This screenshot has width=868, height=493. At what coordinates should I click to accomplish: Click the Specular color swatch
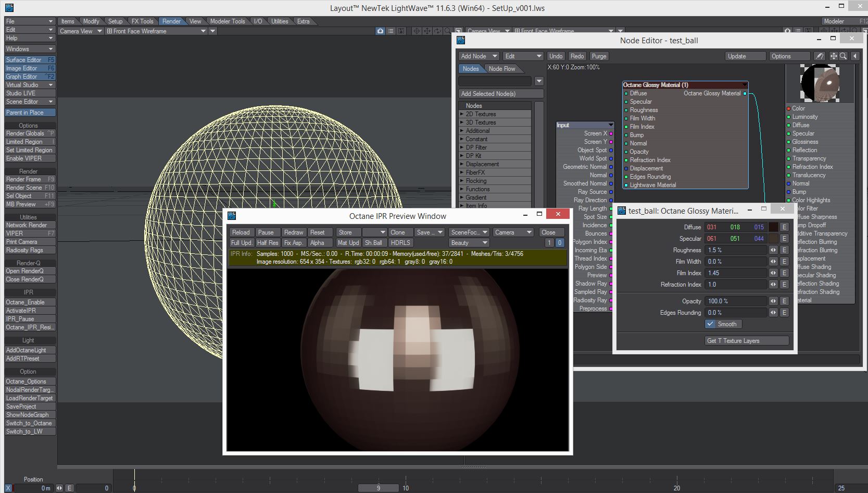[x=773, y=239]
